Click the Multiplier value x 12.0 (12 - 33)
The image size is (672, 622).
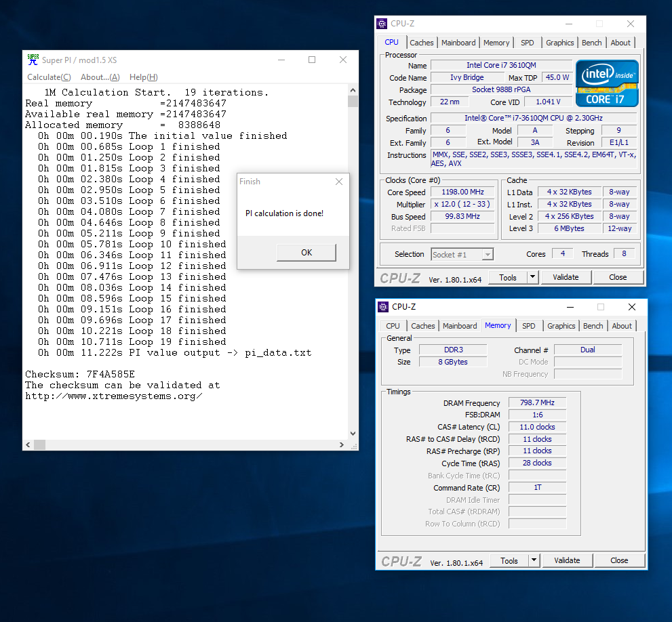(463, 205)
